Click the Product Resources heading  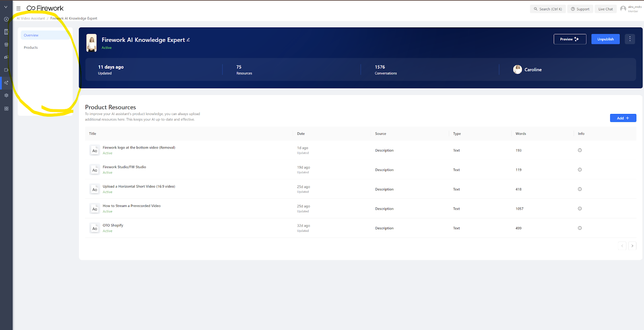pos(111,107)
